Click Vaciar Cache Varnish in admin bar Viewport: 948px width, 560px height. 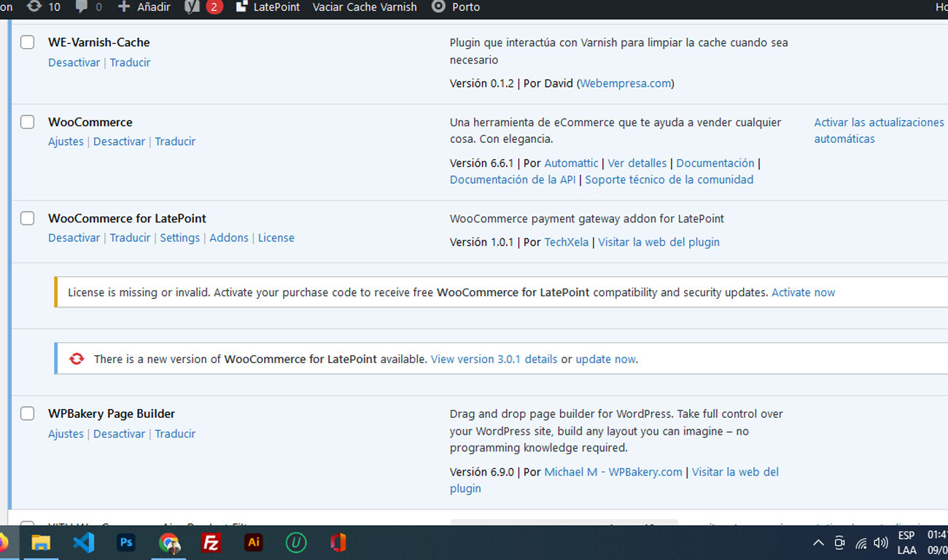click(365, 7)
